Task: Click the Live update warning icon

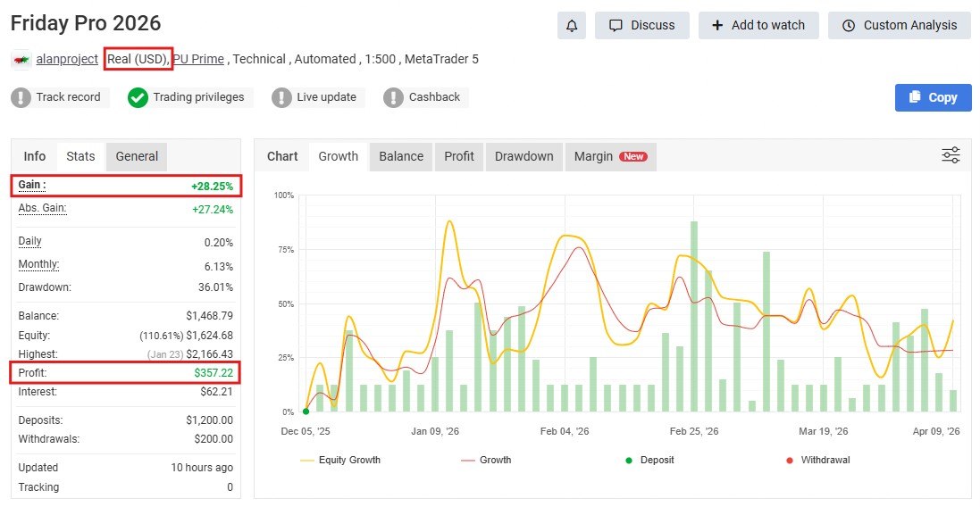Action: coord(281,97)
